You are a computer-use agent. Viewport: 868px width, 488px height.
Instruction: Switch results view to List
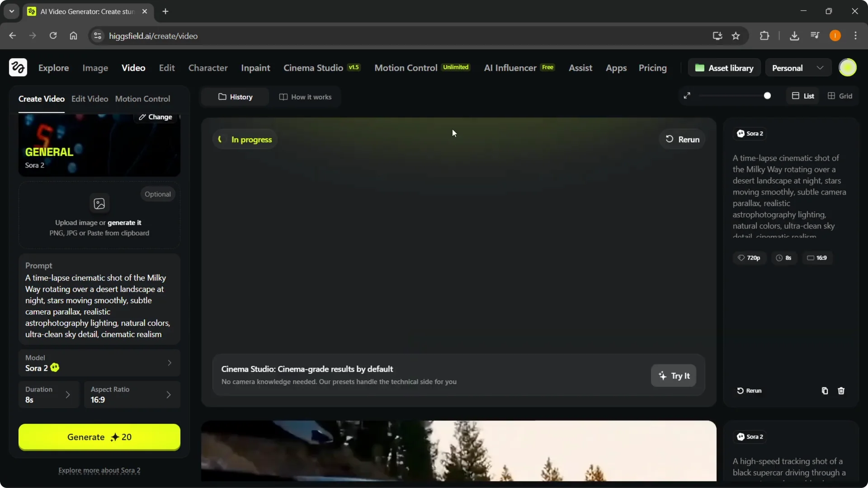pyautogui.click(x=803, y=96)
